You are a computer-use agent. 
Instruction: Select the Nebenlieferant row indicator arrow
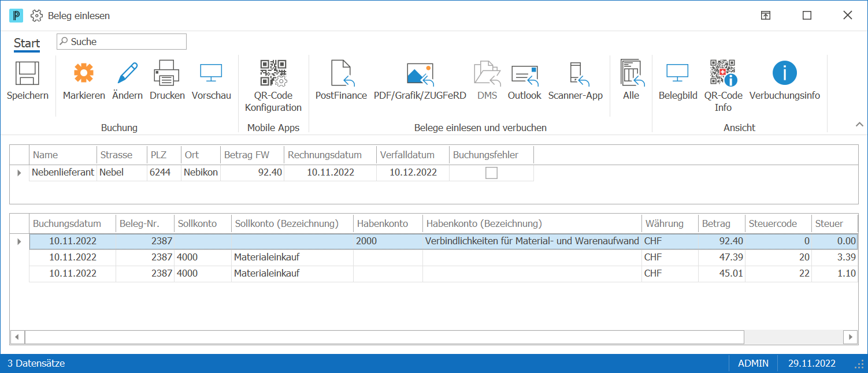pyautogui.click(x=19, y=173)
